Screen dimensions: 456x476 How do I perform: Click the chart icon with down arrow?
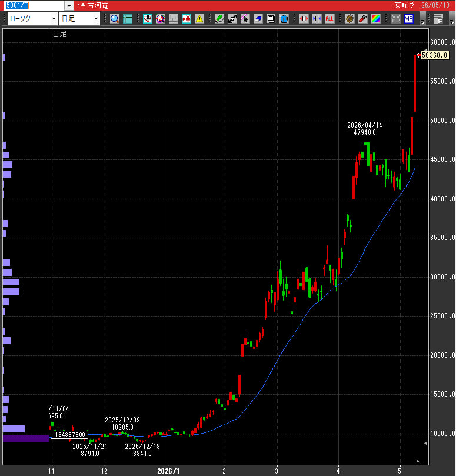point(148,19)
